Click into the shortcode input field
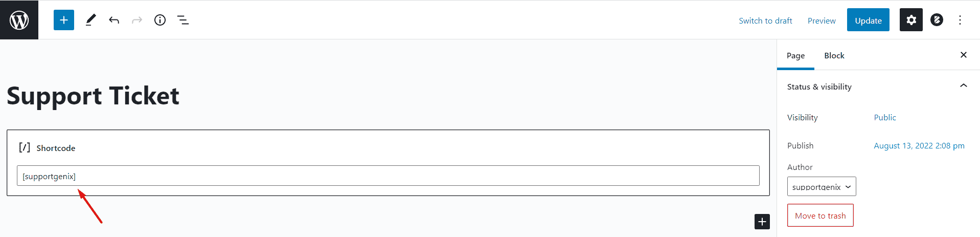The width and height of the screenshot is (980, 237). pos(388,176)
